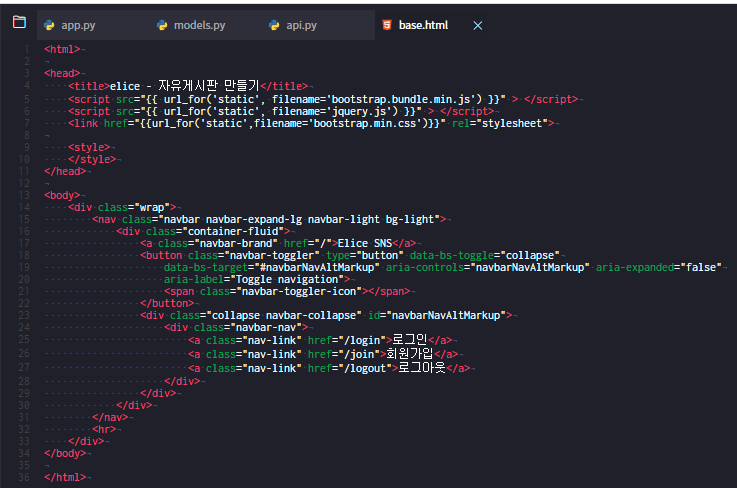Click the closing </style> tag
The width and height of the screenshot is (737, 488).
pyautogui.click(x=92, y=159)
